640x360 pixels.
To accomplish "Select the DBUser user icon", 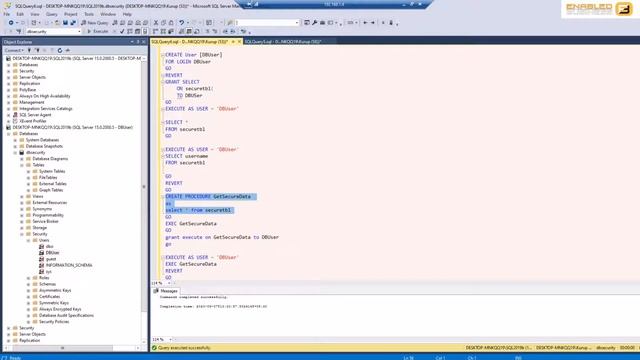I will (x=42, y=253).
